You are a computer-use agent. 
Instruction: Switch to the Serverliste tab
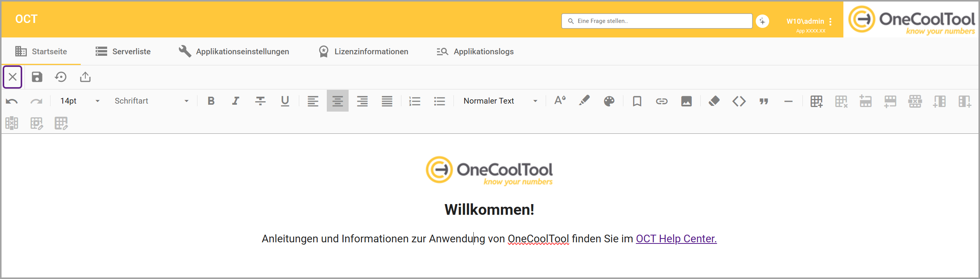coord(123,52)
